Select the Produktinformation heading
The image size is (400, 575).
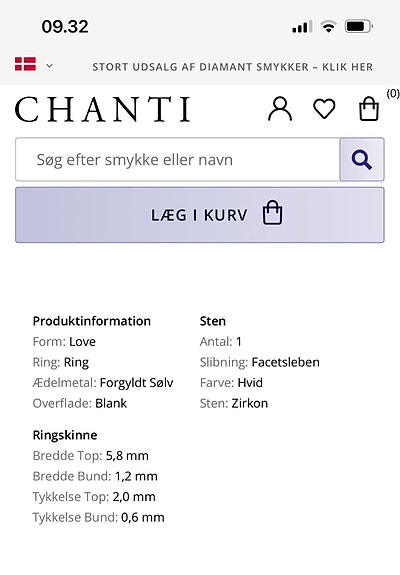(92, 321)
